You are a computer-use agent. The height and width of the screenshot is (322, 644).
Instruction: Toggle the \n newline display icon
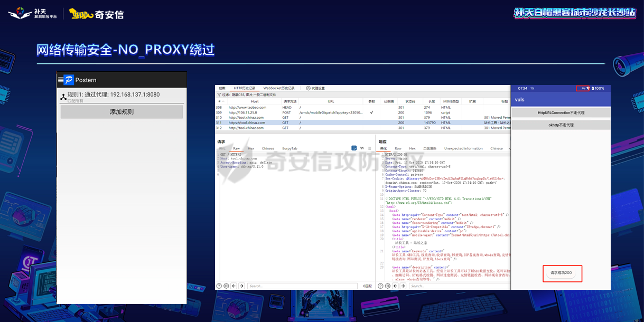click(362, 148)
